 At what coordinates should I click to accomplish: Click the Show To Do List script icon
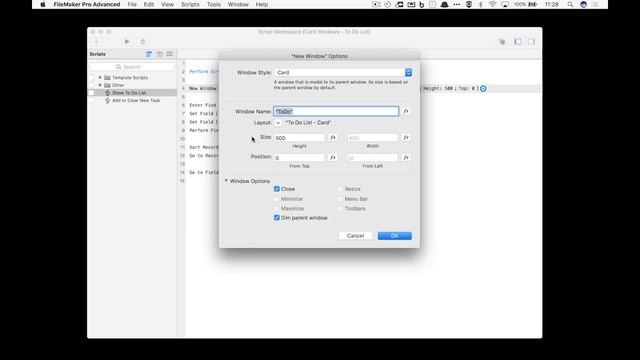coord(108,93)
